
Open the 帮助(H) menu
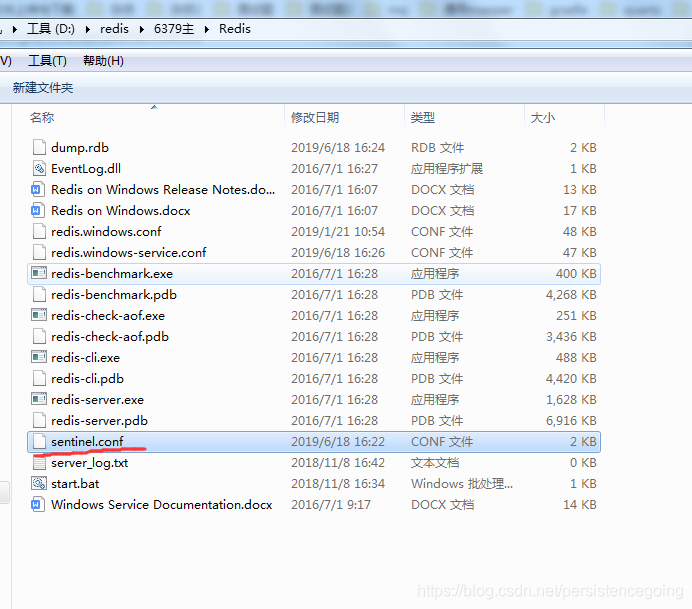[103, 61]
